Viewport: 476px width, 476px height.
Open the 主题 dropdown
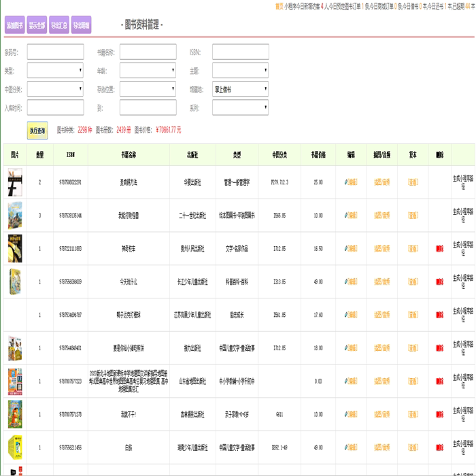241,71
